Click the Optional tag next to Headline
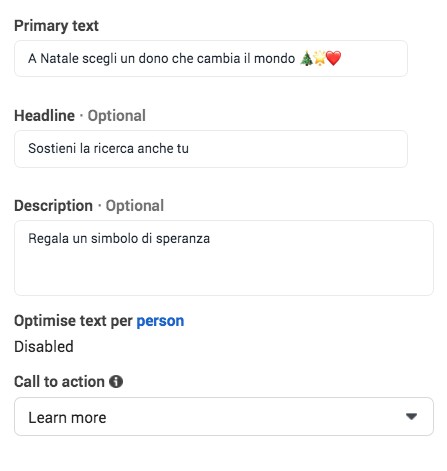This screenshot has width=447, height=471. pos(117,116)
